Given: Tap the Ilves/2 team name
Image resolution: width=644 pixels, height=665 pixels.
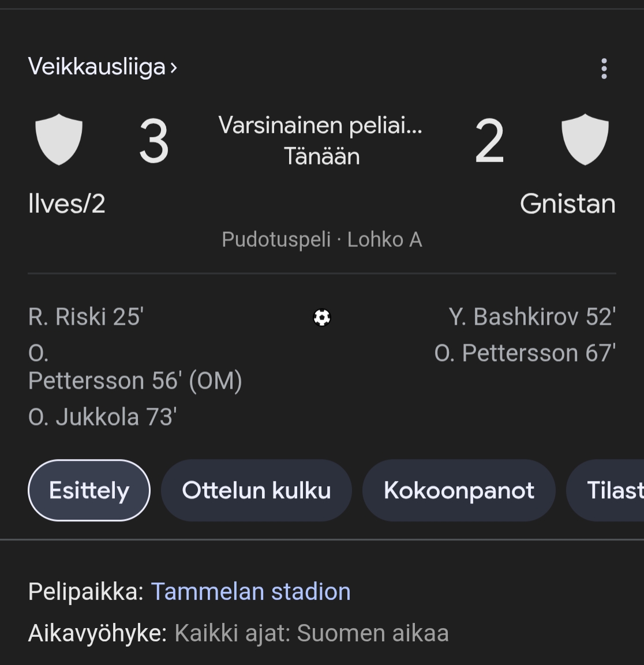Looking at the screenshot, I should pos(67,204).
